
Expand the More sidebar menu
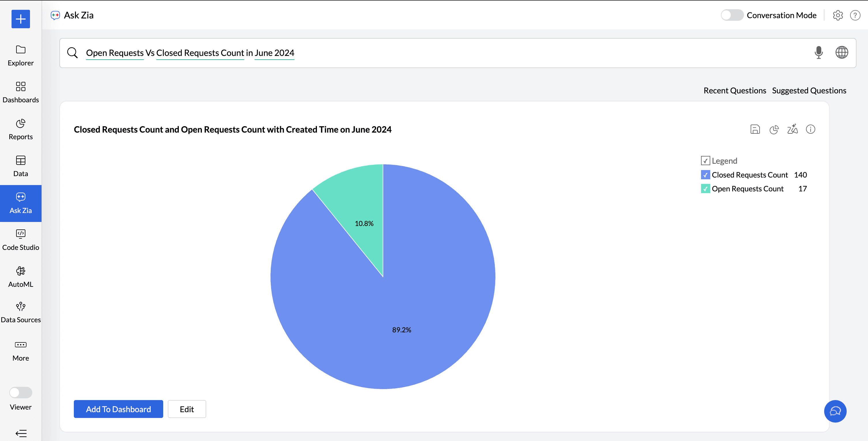pos(20,350)
